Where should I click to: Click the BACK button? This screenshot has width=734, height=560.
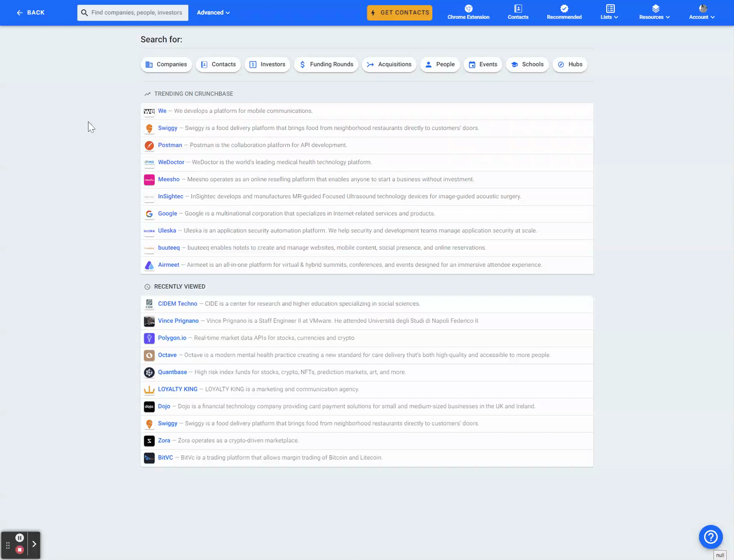coord(30,12)
